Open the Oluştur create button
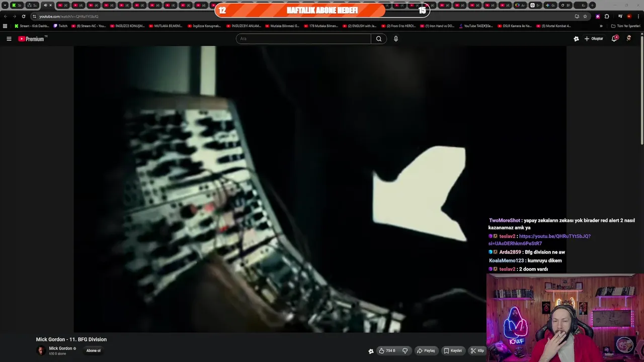The height and width of the screenshot is (362, 644). pyautogui.click(x=594, y=39)
